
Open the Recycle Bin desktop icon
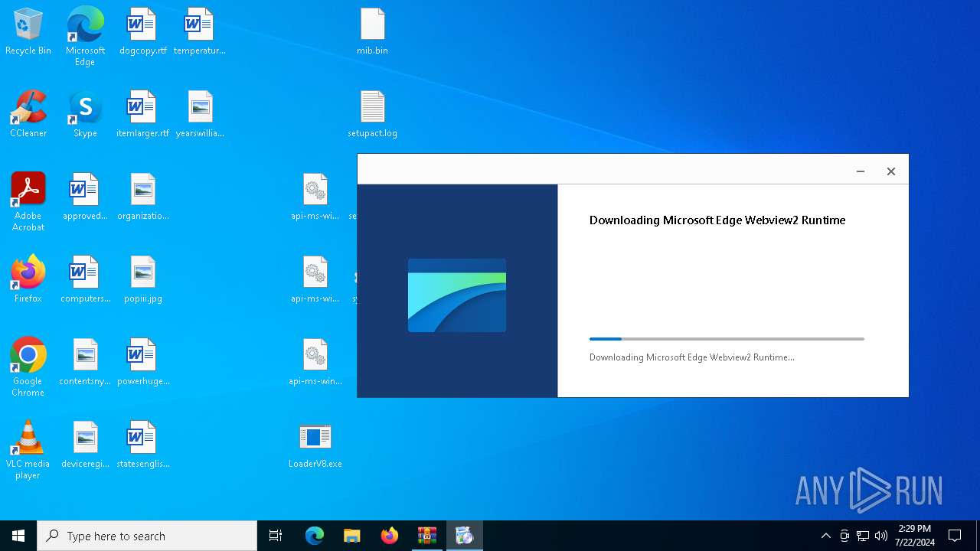(28, 31)
